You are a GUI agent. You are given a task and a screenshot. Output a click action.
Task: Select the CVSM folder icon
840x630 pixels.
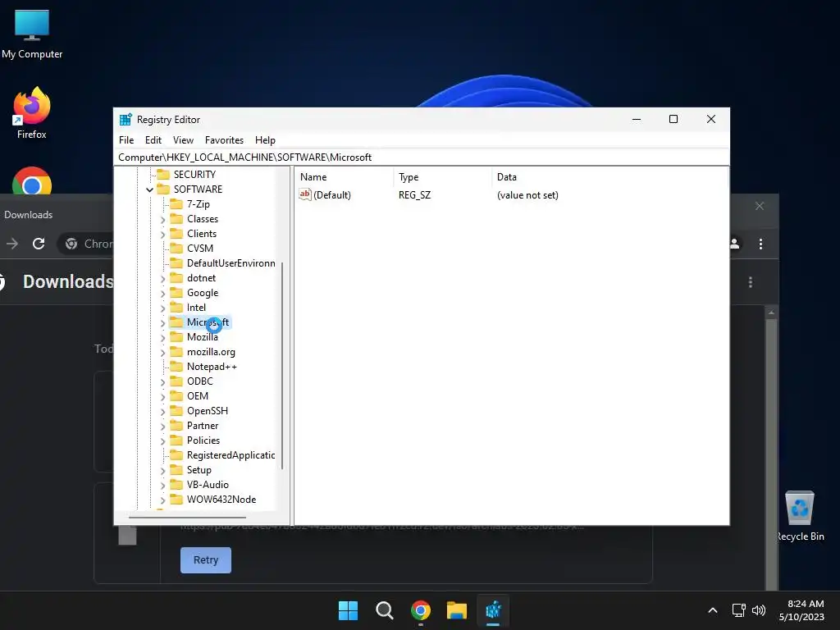176,249
